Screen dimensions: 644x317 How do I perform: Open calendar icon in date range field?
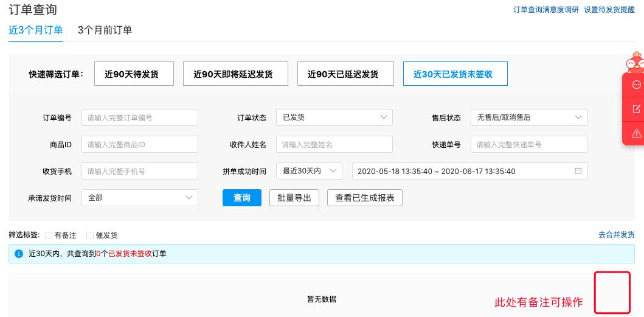click(578, 171)
